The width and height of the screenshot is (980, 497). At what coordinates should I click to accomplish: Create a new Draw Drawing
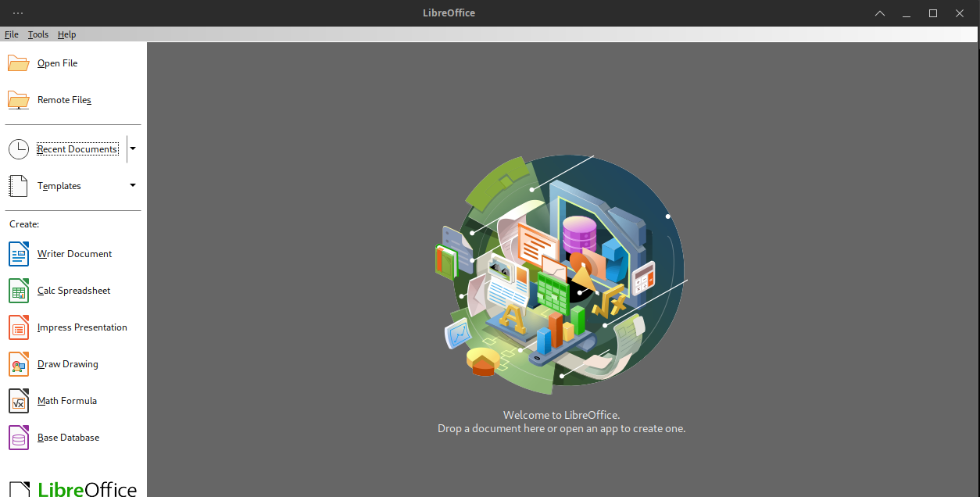tap(67, 364)
